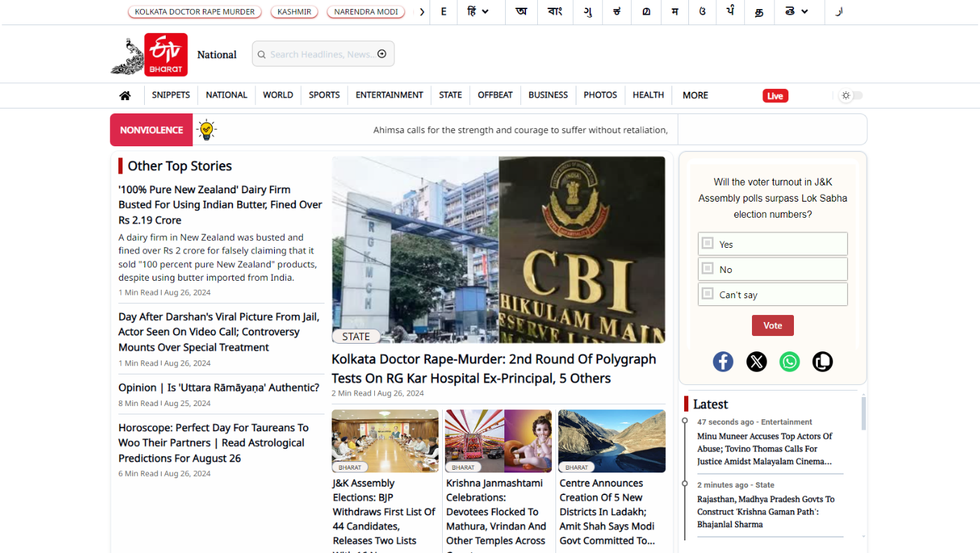
Task: Select the Kannada language (ಕ)
Action: [616, 12]
